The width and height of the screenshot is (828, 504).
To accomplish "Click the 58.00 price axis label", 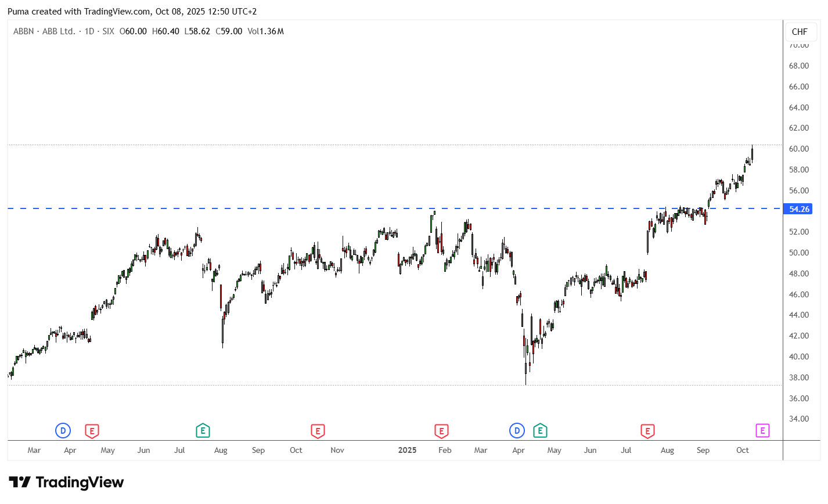I will [x=799, y=170].
